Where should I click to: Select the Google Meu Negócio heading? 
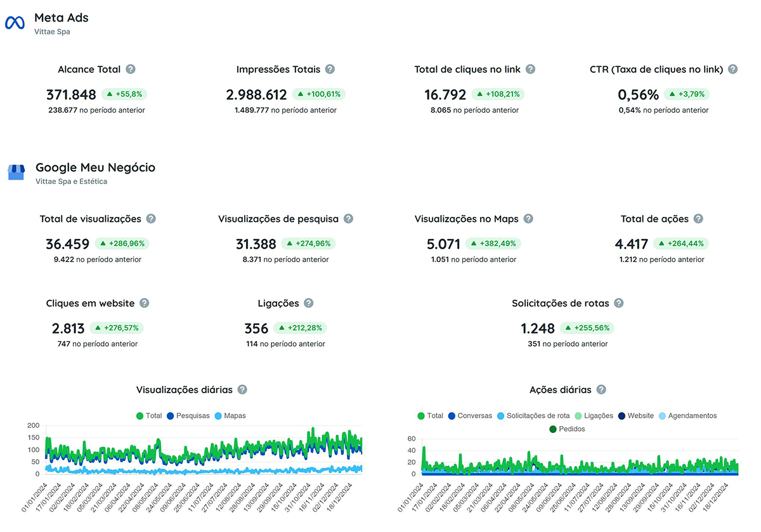[95, 167]
